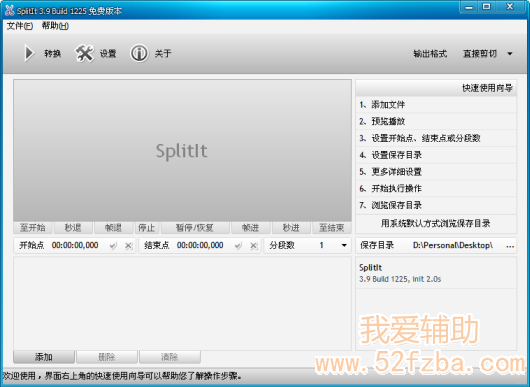Click the 至开始 playback button
Image resolution: width=530 pixels, height=387 pixels.
[33, 228]
